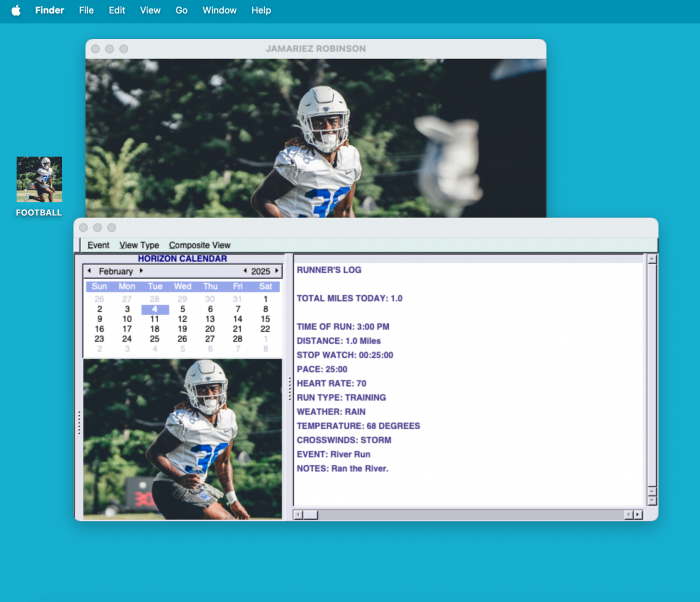
Task: Open the Event menu
Action: point(98,245)
